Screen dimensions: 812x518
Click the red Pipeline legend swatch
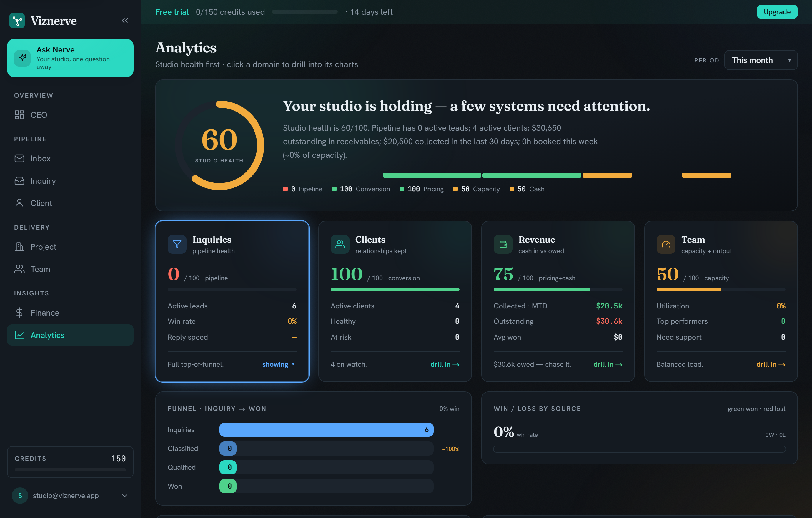tap(285, 189)
